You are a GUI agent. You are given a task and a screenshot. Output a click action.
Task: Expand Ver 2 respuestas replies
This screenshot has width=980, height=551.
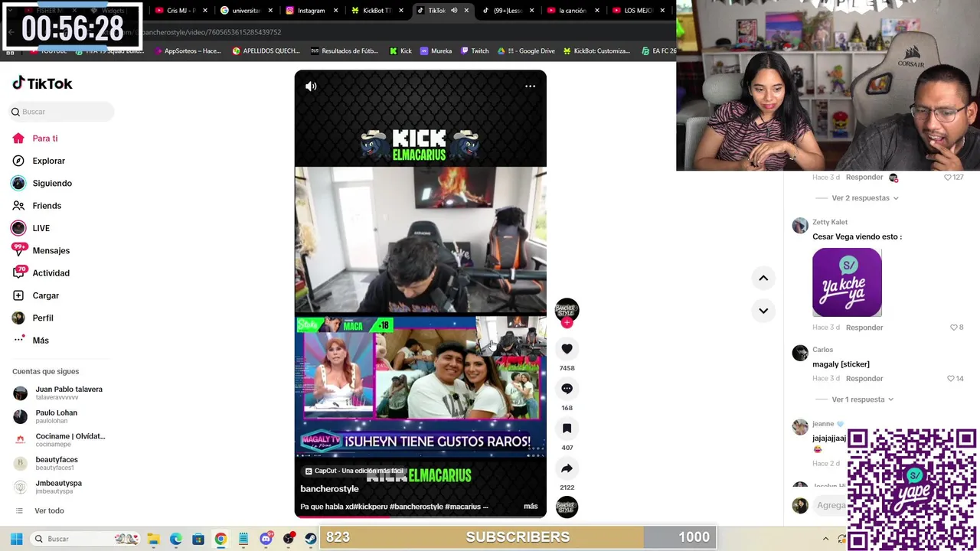click(x=864, y=198)
